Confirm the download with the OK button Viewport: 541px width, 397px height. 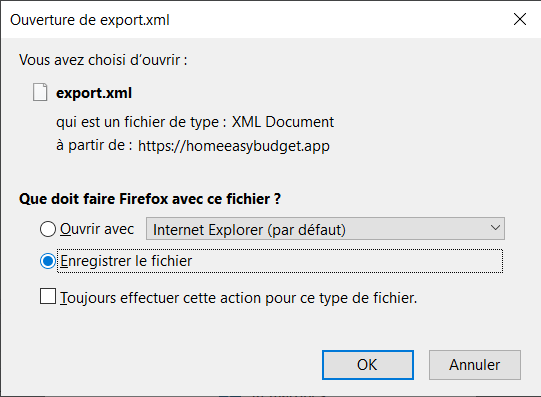(x=367, y=365)
